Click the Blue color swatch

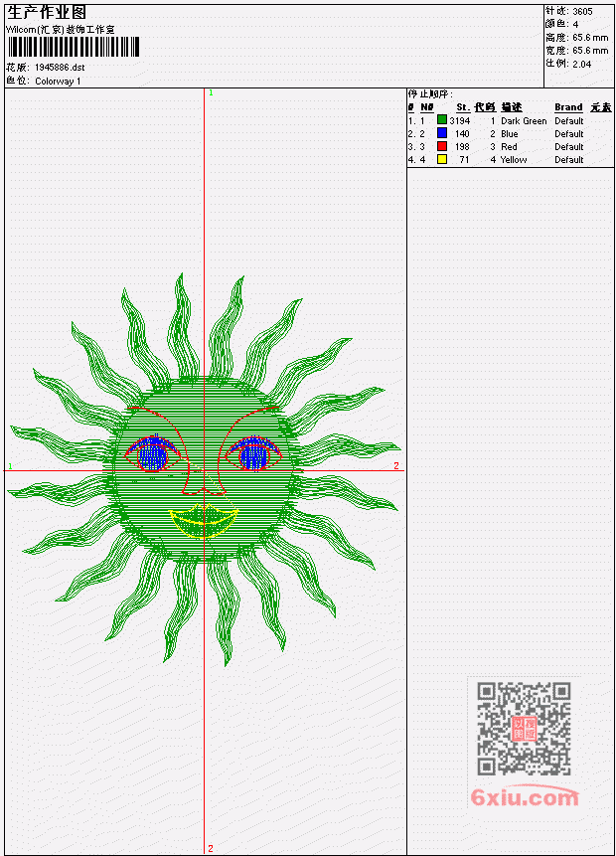[442, 133]
